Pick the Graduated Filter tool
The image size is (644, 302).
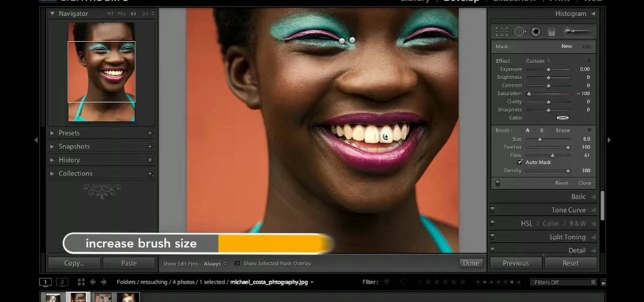(552, 31)
